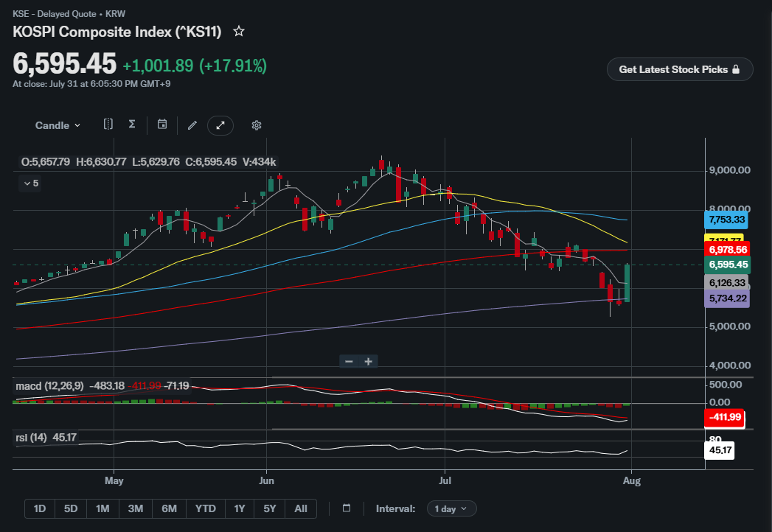Click the KOSPI Composite Index title
This screenshot has width=772, height=532.
point(117,32)
